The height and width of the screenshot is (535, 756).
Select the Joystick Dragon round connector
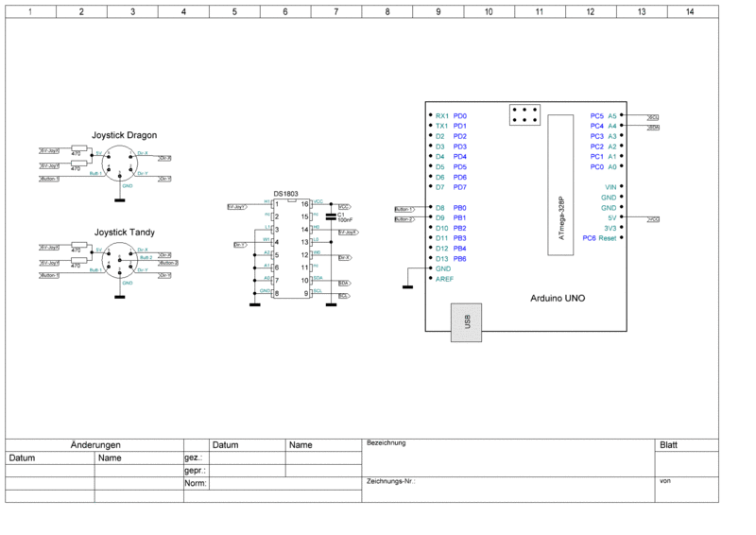tap(120, 164)
